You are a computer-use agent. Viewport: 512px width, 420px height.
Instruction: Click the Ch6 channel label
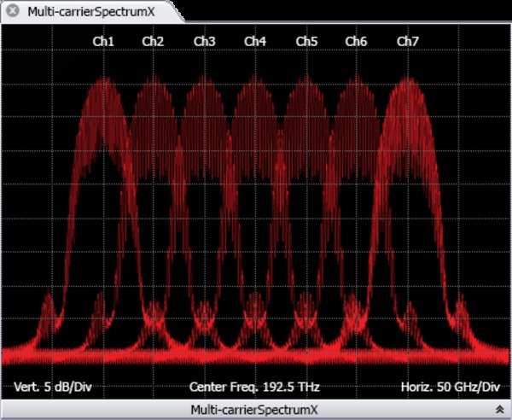pyautogui.click(x=357, y=41)
